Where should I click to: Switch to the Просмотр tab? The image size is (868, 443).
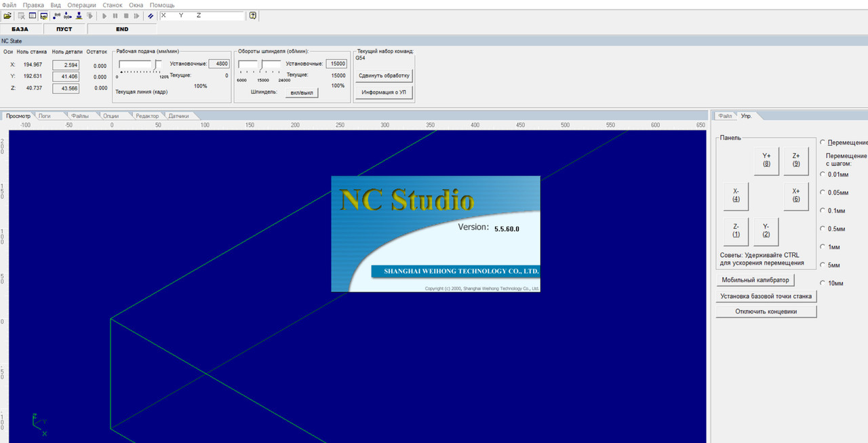[18, 116]
